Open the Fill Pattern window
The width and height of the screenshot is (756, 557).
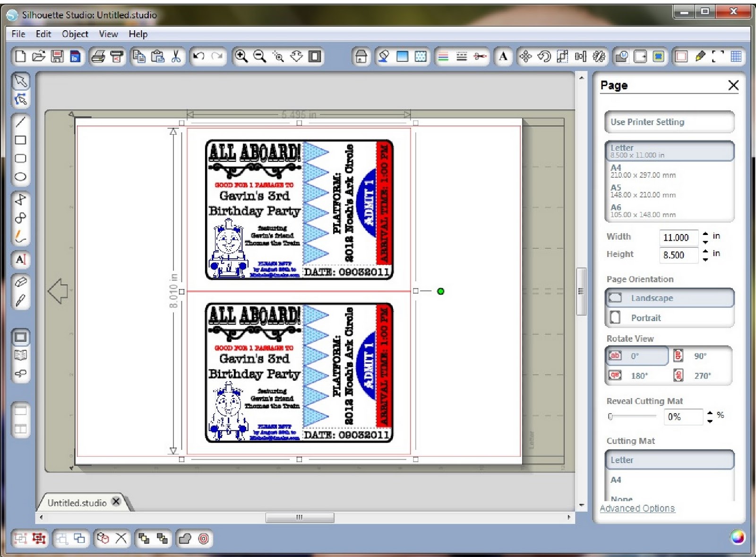[x=421, y=57]
